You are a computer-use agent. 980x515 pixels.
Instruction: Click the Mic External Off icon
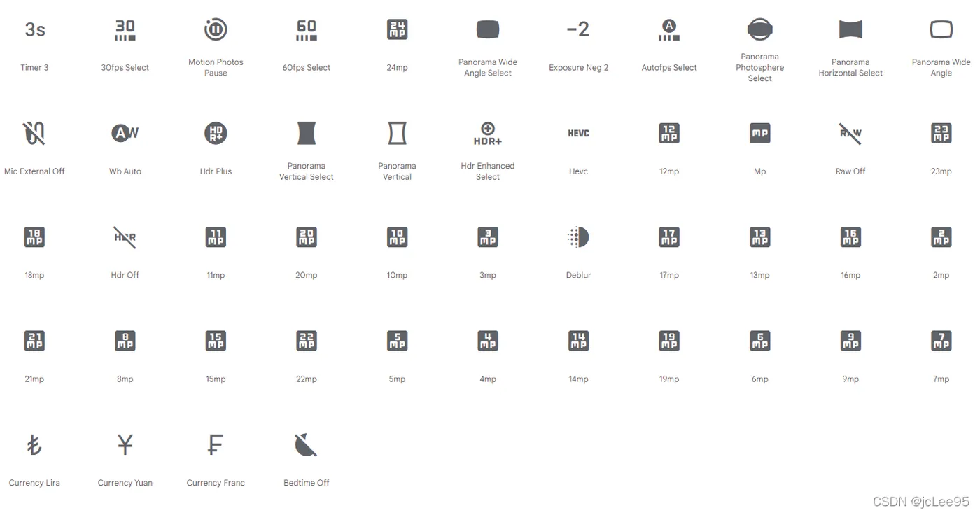point(34,133)
